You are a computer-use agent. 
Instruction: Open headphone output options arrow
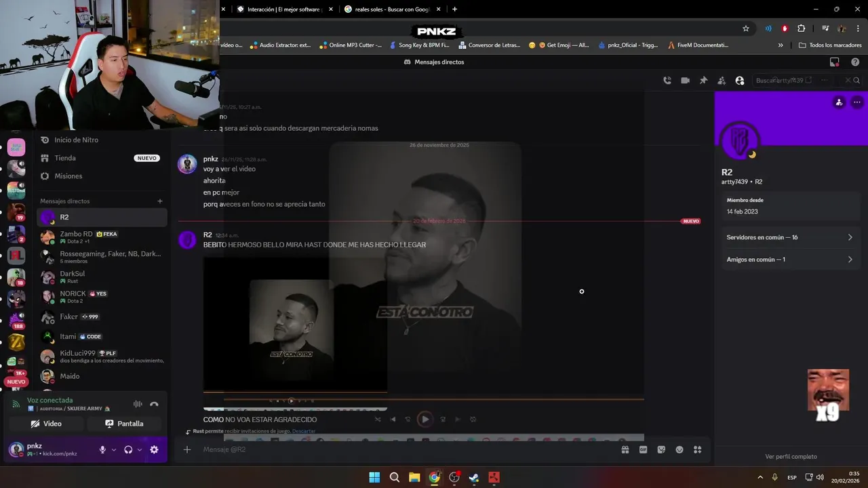coord(140,449)
